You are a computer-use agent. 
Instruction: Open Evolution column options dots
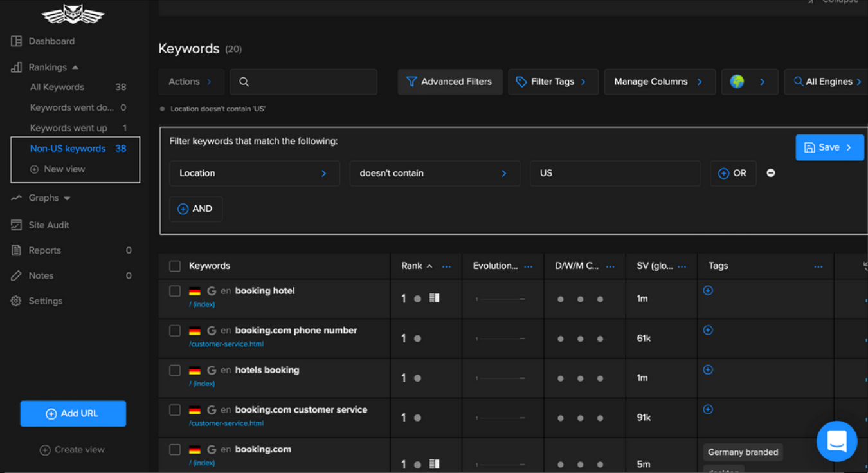(529, 266)
